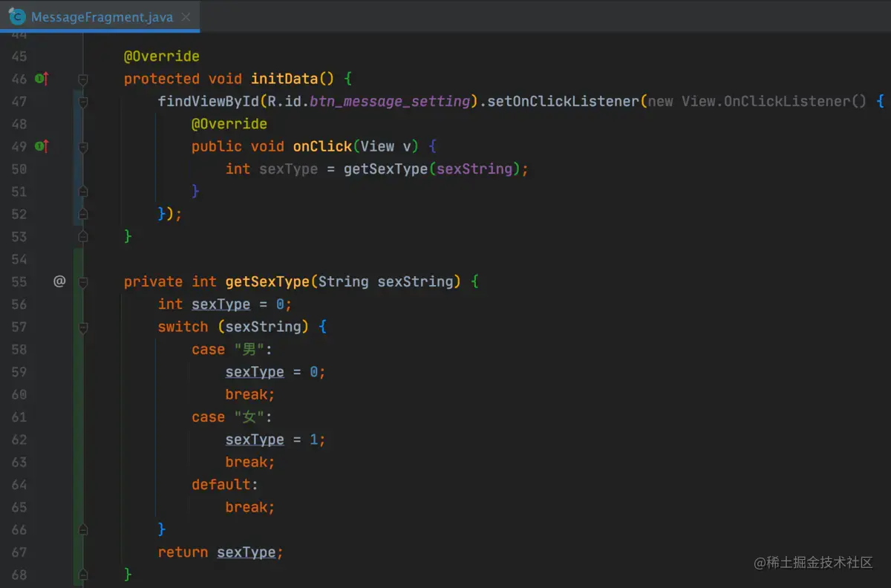This screenshot has width=891, height=588.
Task: Click the return keyword on line 67
Action: click(x=183, y=552)
